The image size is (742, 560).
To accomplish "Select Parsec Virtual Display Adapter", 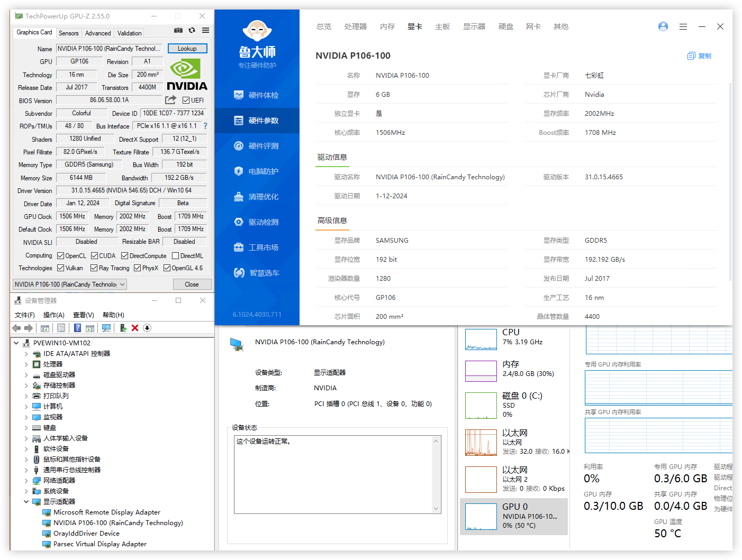I will (100, 544).
